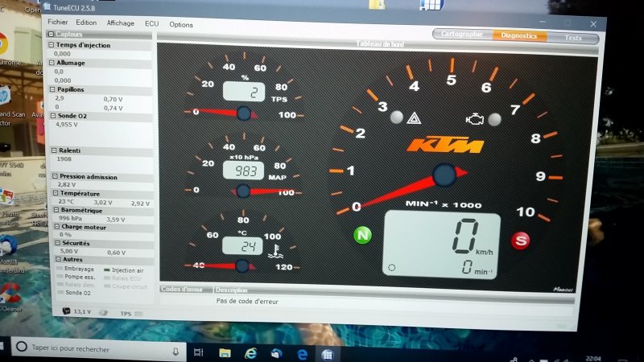Click the coolant temperature 24 readout
Viewport: 644px width, 362px height.
click(242, 246)
